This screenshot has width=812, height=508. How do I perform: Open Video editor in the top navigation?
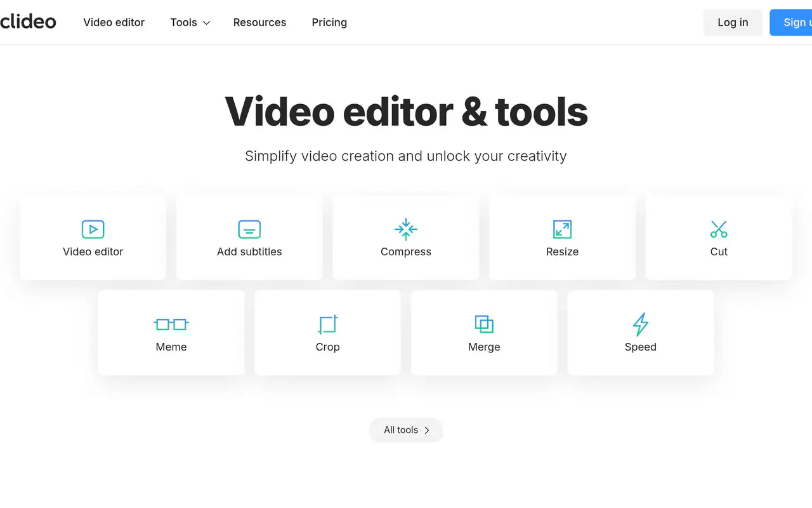[x=114, y=22]
